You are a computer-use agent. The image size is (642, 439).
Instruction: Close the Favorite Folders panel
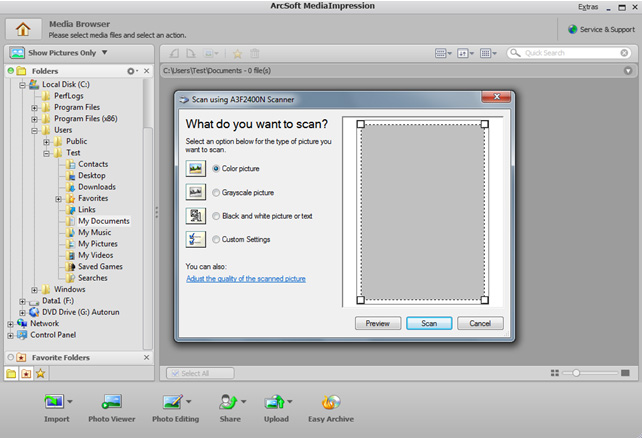click(147, 358)
